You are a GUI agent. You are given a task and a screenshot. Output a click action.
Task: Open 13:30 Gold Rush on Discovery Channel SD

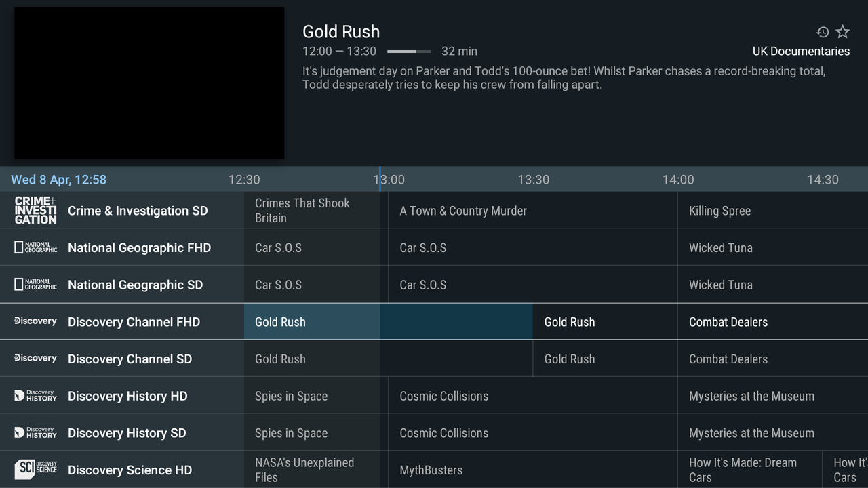tap(606, 359)
